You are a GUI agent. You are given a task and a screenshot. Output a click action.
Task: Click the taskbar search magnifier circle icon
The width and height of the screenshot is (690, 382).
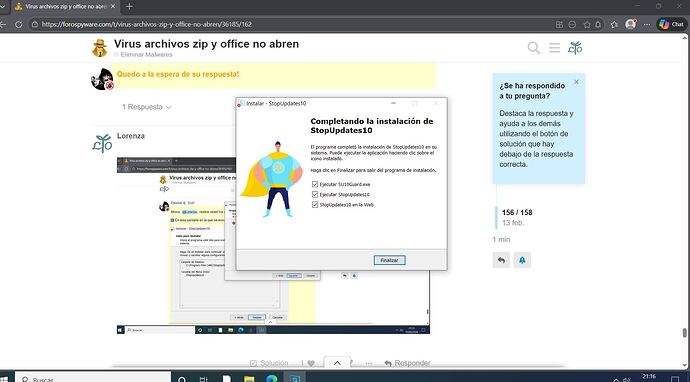point(182,378)
